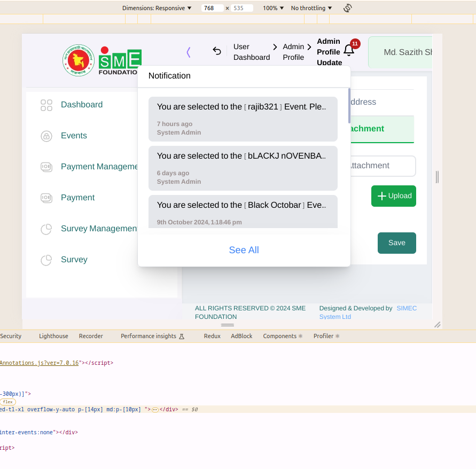Switch to the Profiler DevTools tab
The image size is (476, 469).
tap(326, 336)
